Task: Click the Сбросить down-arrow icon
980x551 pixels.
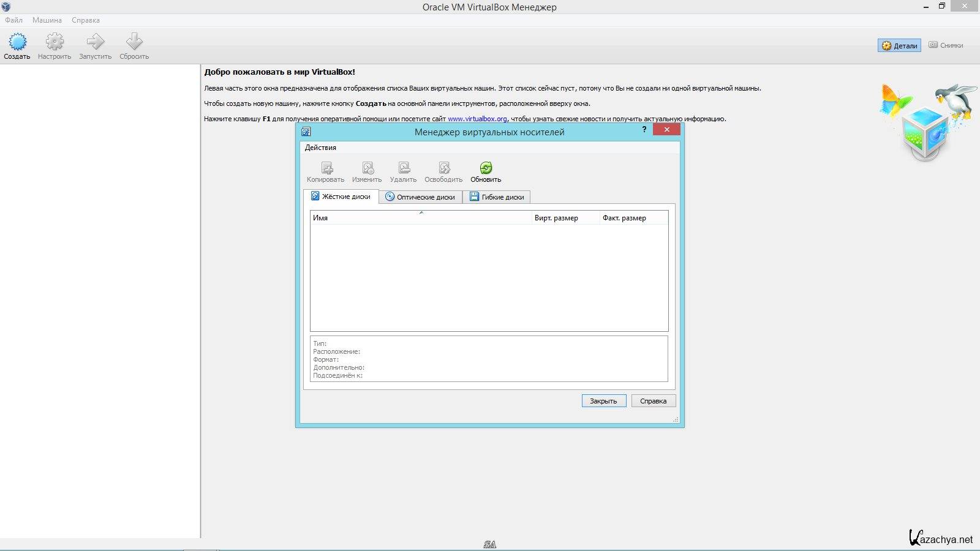Action: [x=134, y=42]
